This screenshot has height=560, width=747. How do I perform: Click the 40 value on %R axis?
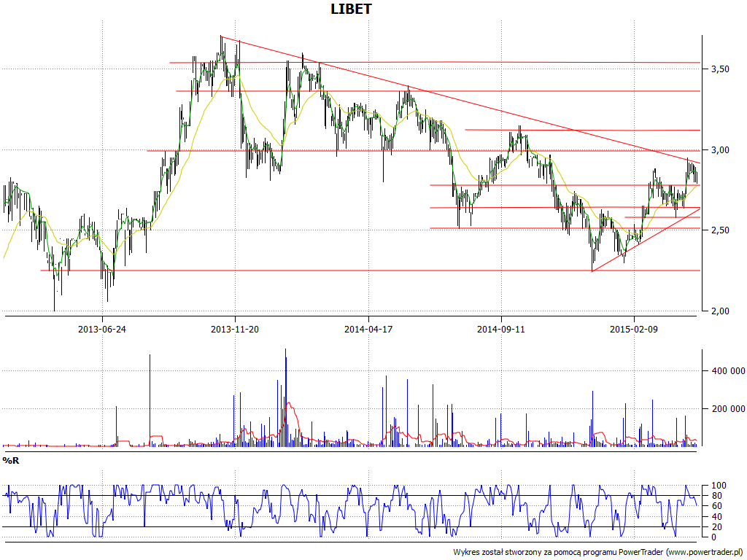716,517
